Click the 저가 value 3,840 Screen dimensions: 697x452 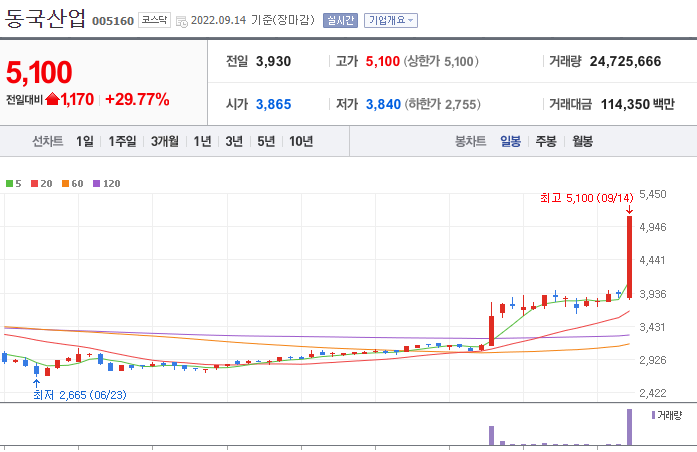click(x=383, y=104)
